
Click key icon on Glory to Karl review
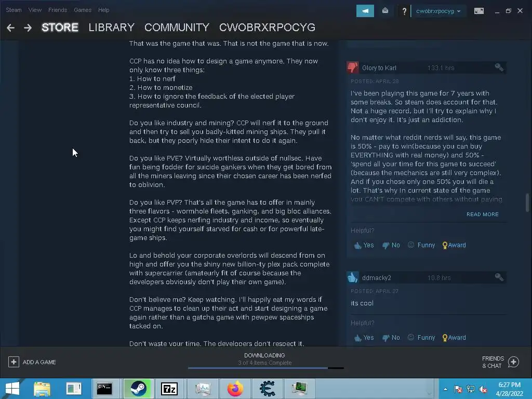pos(499,67)
